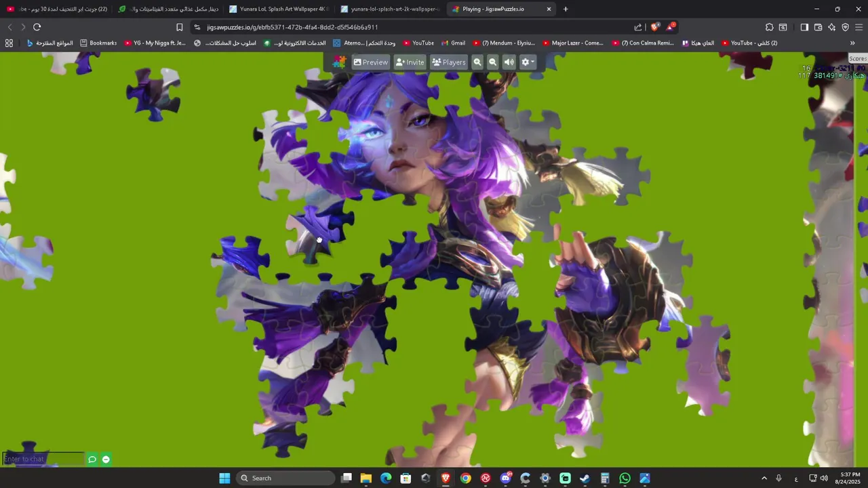
Task: Focus the chat input field
Action: [43, 459]
